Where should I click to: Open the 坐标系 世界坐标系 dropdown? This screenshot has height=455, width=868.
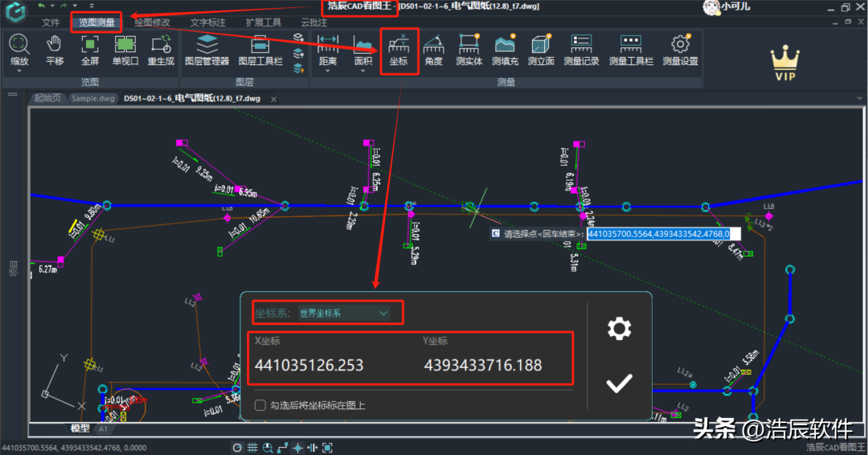click(344, 314)
